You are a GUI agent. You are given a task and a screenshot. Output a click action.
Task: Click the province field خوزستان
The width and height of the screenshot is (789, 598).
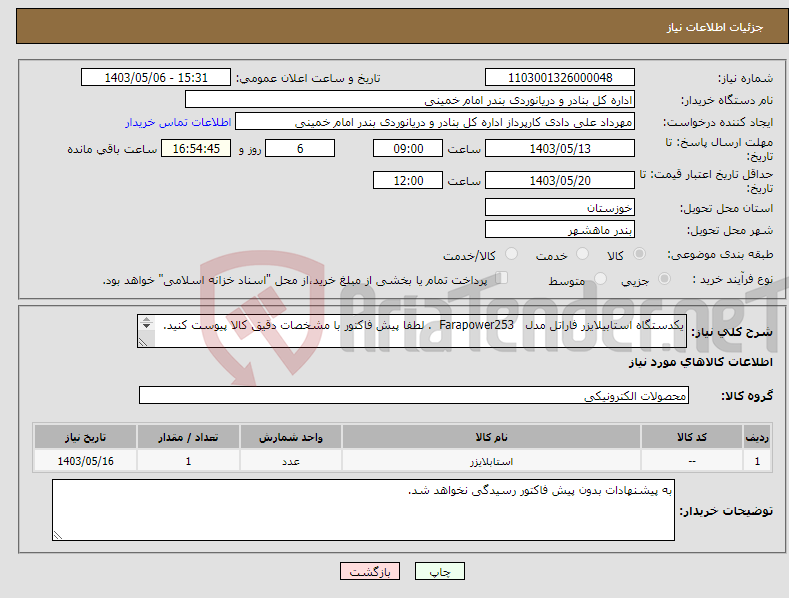click(x=560, y=207)
